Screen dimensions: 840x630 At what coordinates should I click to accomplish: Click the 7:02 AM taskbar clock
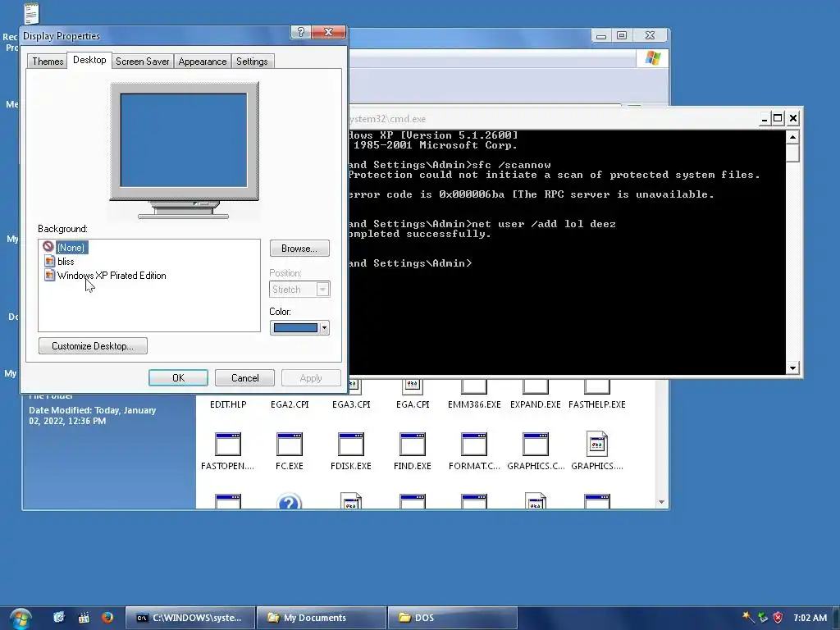(x=810, y=618)
